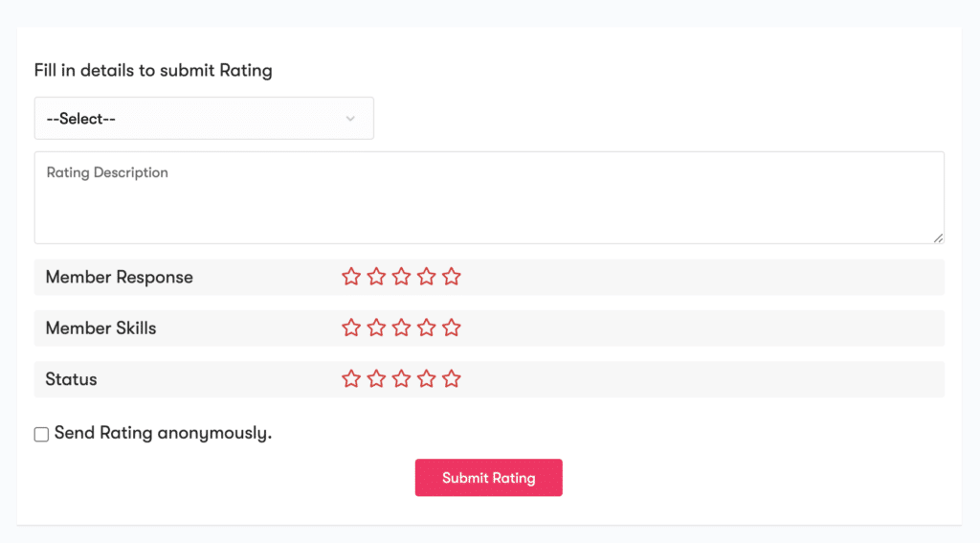Viewport: 980px width, 543px height.
Task: Click the resize handle of Rating Description box
Action: 938,238
